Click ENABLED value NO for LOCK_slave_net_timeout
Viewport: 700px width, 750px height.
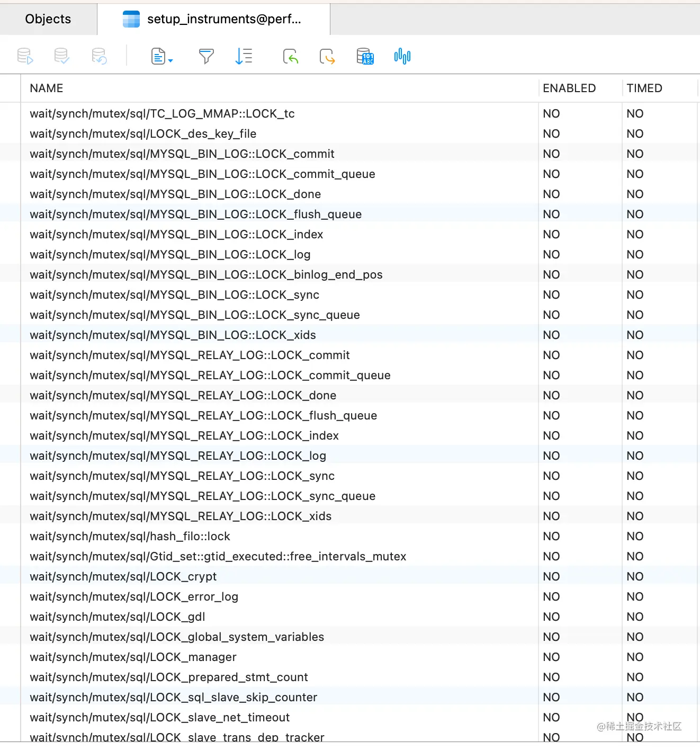pos(551,717)
